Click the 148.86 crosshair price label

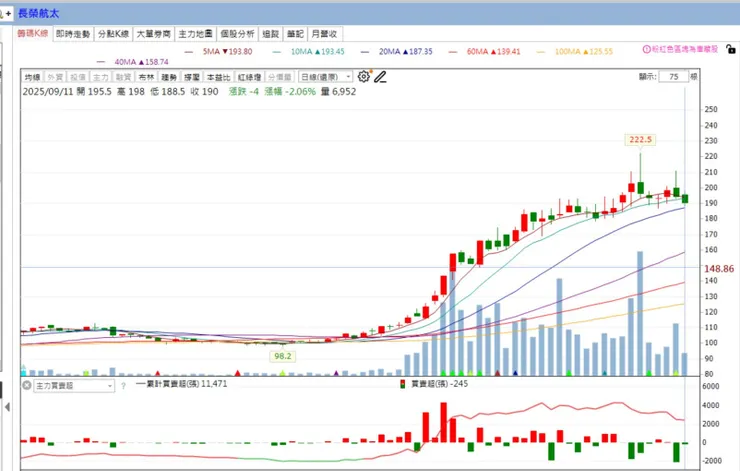tap(719, 269)
